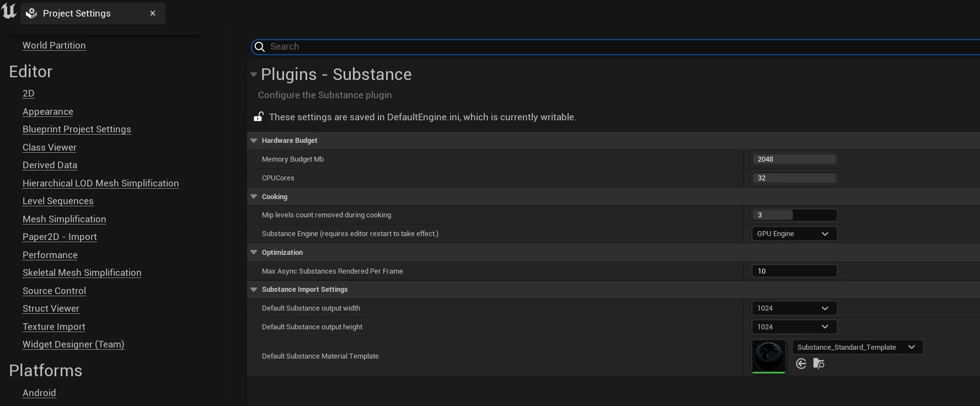
Task: Open the Performance settings
Action: click(x=50, y=255)
